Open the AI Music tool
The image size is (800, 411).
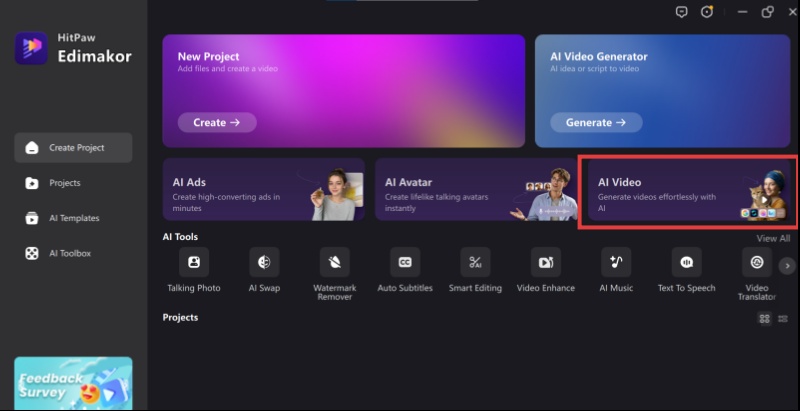pyautogui.click(x=616, y=262)
